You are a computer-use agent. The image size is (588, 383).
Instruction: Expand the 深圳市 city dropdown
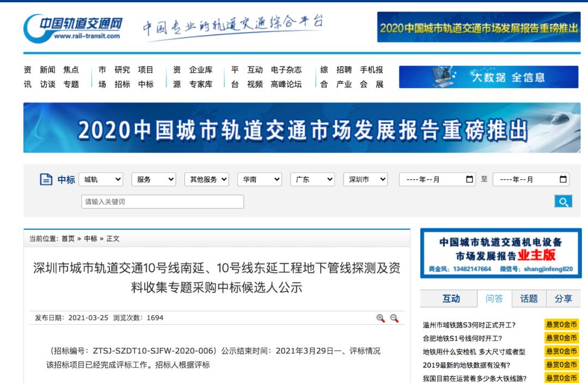(x=365, y=179)
